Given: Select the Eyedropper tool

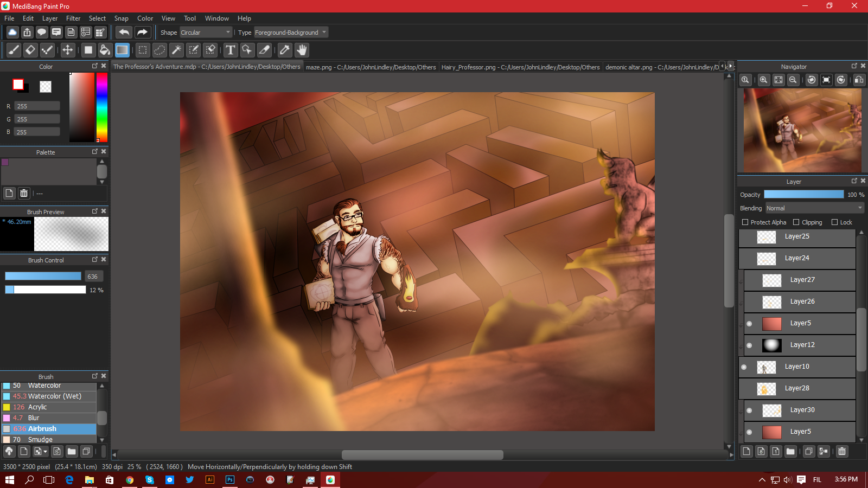Looking at the screenshot, I should click(x=285, y=50).
